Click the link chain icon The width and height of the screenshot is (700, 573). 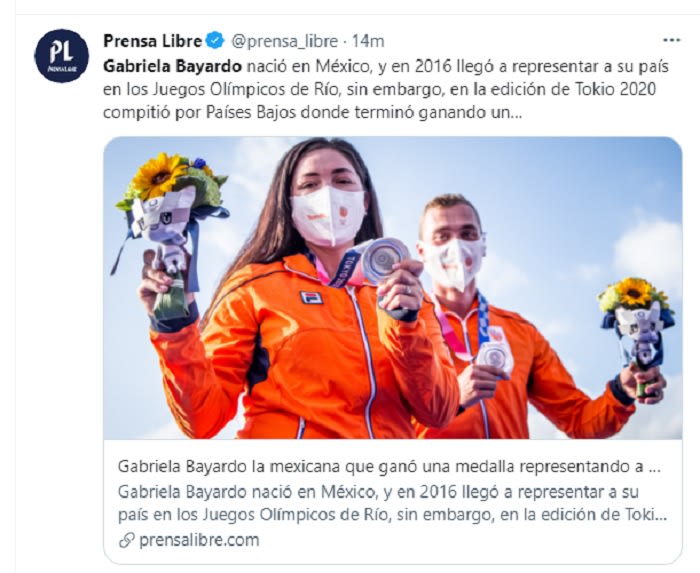pos(127,540)
